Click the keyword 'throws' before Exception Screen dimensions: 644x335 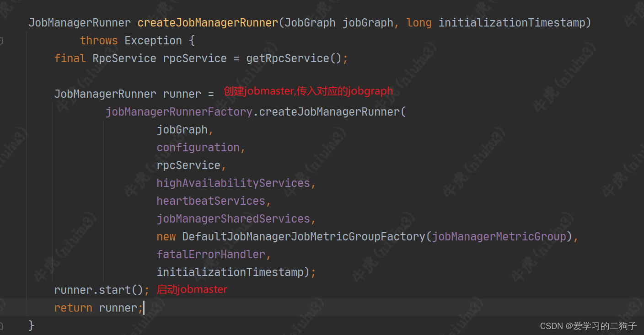[99, 40]
